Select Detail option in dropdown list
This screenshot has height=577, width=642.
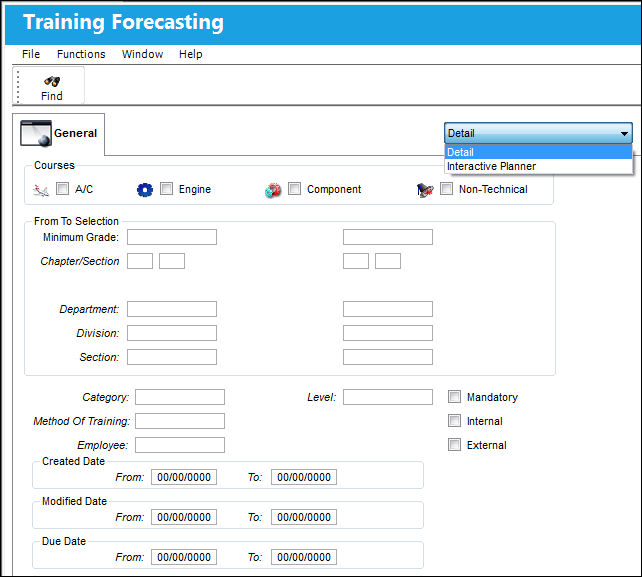click(538, 152)
